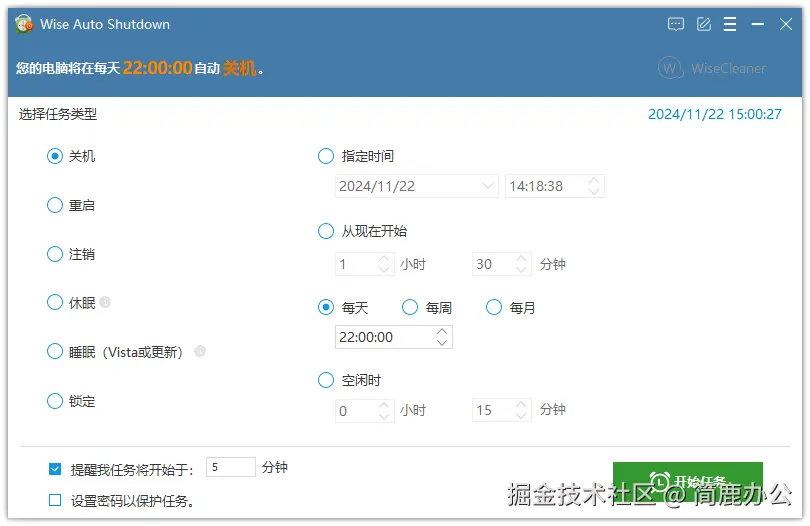Screen dimensions: 810x526
Task: Increase the 从现在开始 hours value
Action: tap(384, 258)
